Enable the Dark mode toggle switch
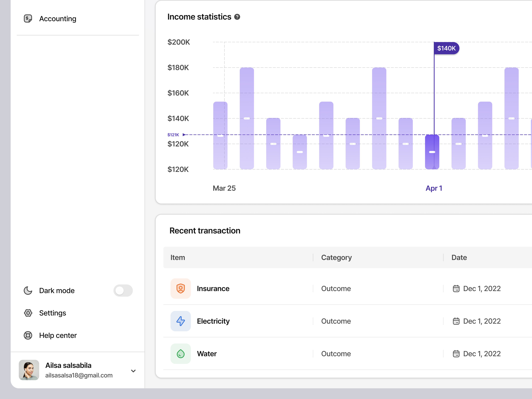Viewport: 532px width, 399px height. point(123,290)
